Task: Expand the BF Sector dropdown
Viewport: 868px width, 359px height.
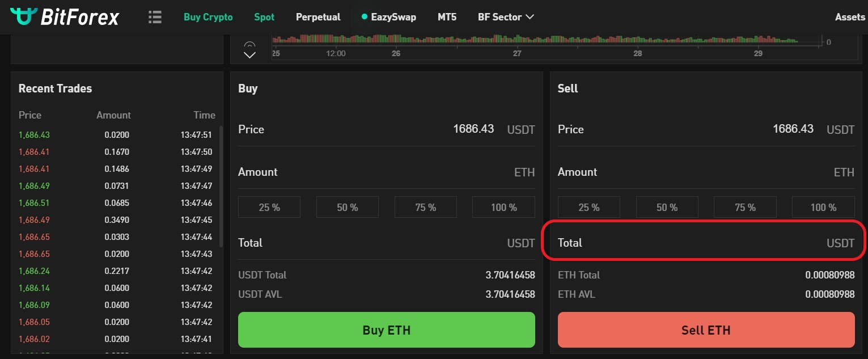Action: (x=506, y=17)
